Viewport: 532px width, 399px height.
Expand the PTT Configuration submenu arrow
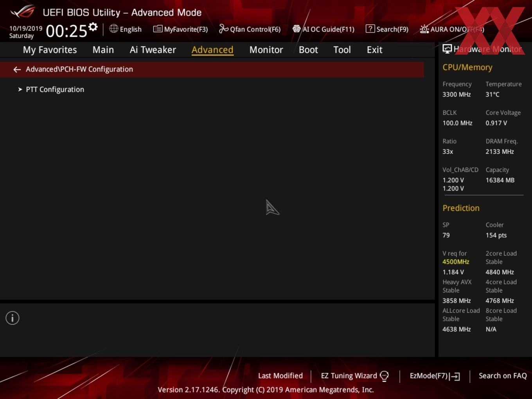pos(20,90)
